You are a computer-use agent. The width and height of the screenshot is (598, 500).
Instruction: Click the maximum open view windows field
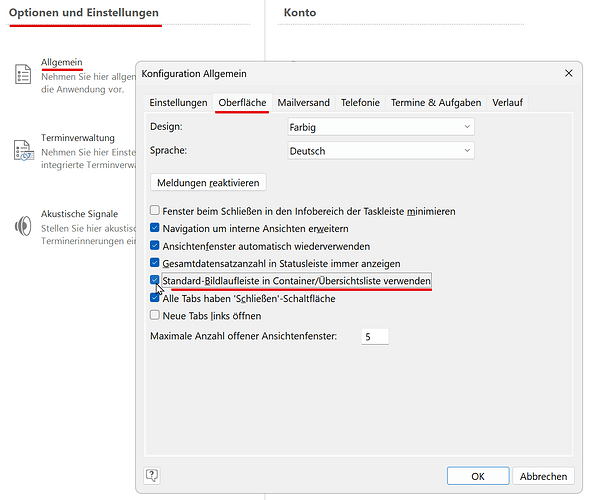375,337
